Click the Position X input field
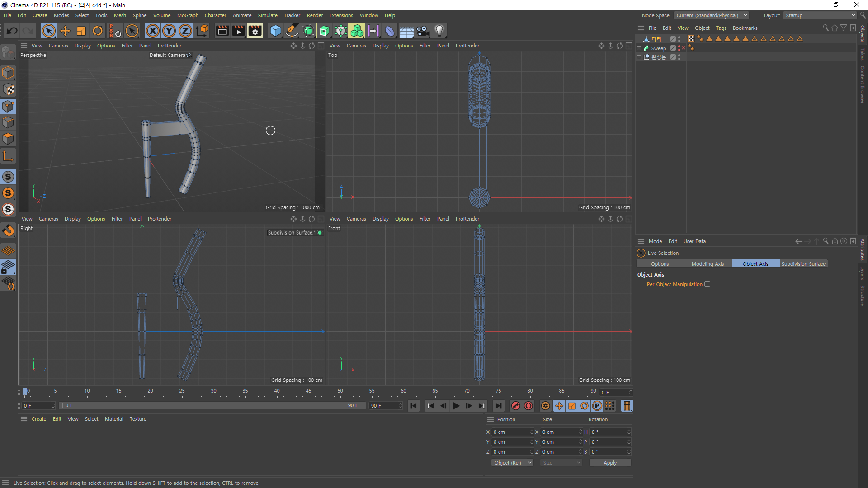This screenshot has width=868, height=488. coord(511,432)
